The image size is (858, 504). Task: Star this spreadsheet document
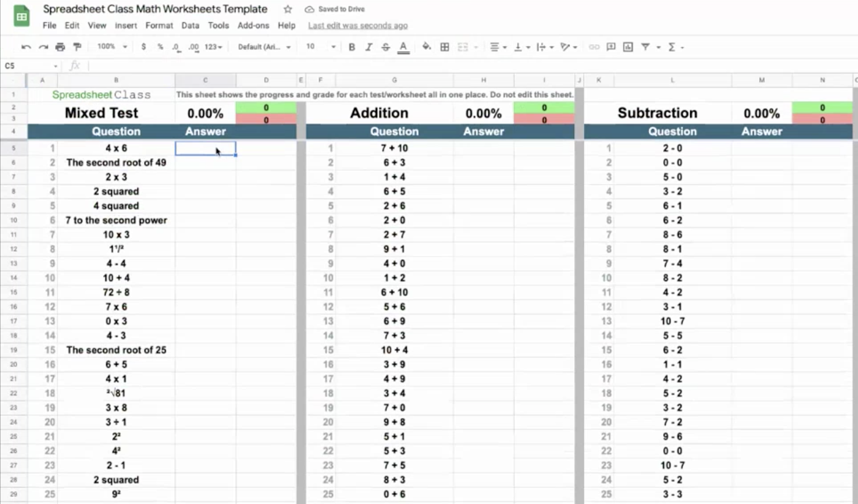[x=288, y=9]
